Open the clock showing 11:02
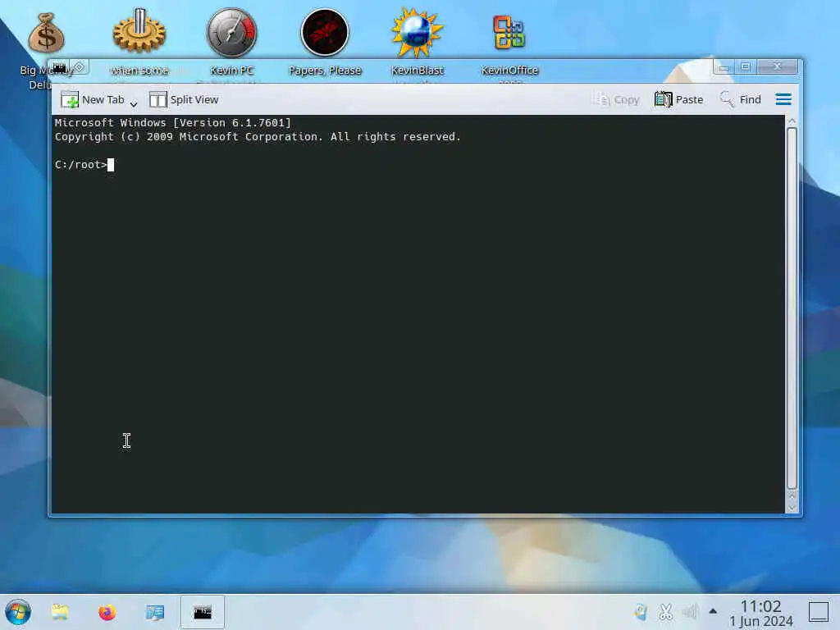840x630 pixels. pyautogui.click(x=760, y=613)
